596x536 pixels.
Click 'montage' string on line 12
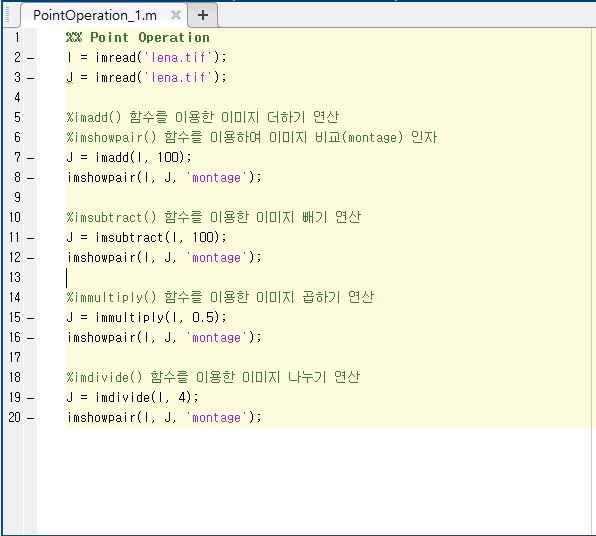pyautogui.click(x=216, y=257)
